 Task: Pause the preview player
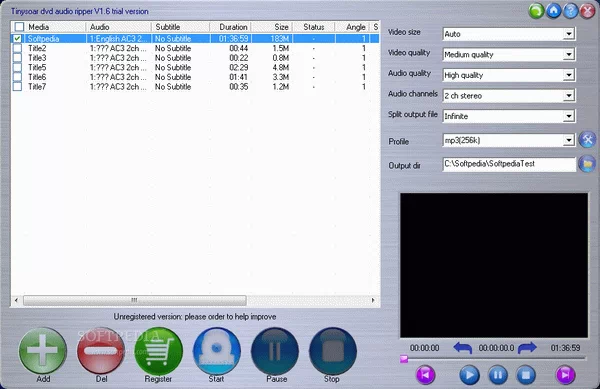coord(497,374)
